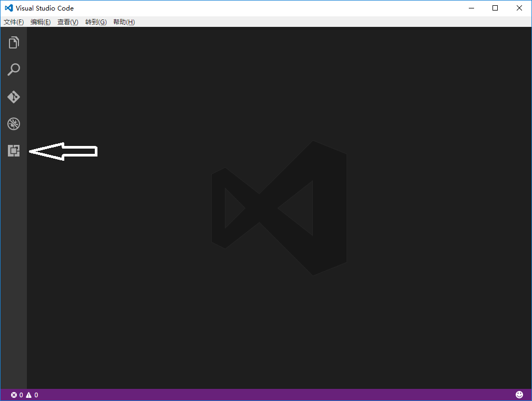Open the 查看(V) menu

coord(67,22)
